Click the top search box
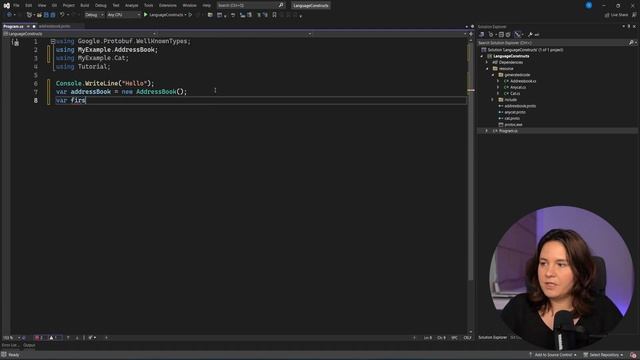Screen dimensions: 640x360 coord(250,5)
